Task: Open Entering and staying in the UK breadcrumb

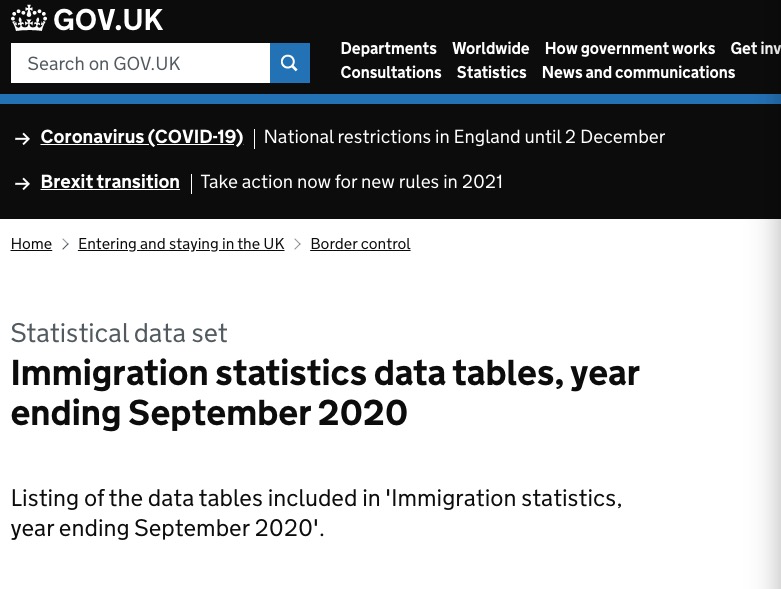Action: tap(181, 244)
